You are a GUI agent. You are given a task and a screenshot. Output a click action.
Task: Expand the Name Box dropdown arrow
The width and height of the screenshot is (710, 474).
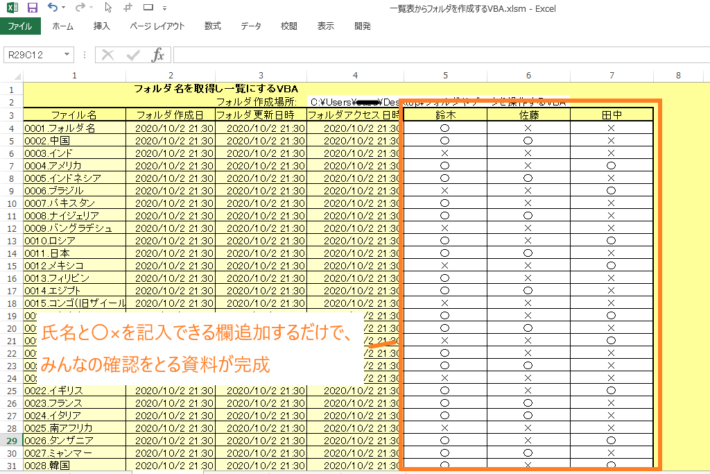tap(67, 55)
